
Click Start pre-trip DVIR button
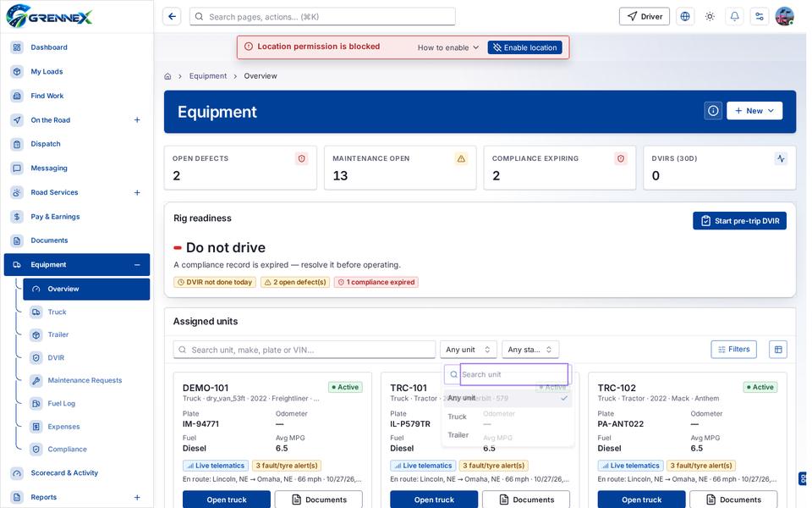pyautogui.click(x=739, y=221)
